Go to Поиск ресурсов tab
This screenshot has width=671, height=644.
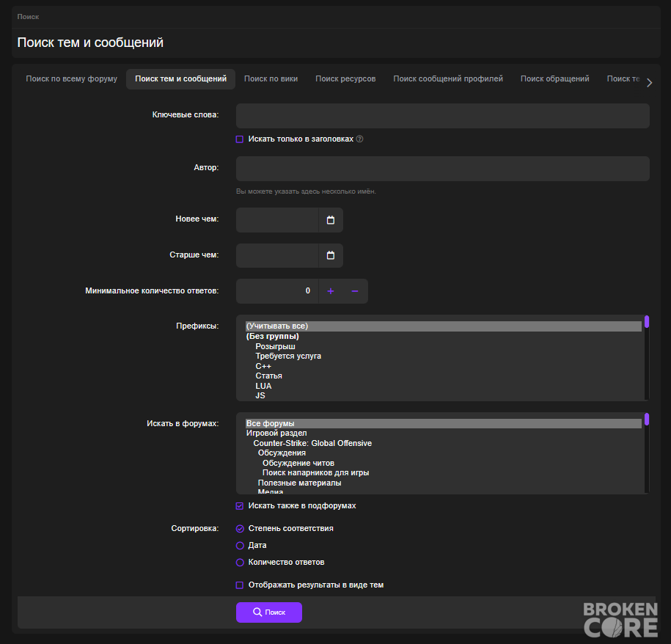[x=345, y=78]
